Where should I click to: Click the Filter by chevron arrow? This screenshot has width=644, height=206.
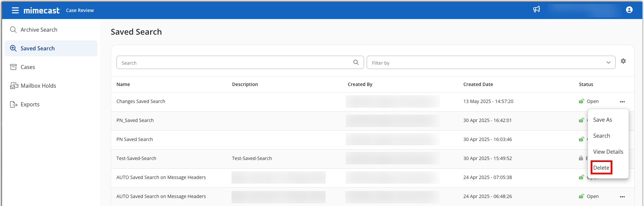click(608, 63)
